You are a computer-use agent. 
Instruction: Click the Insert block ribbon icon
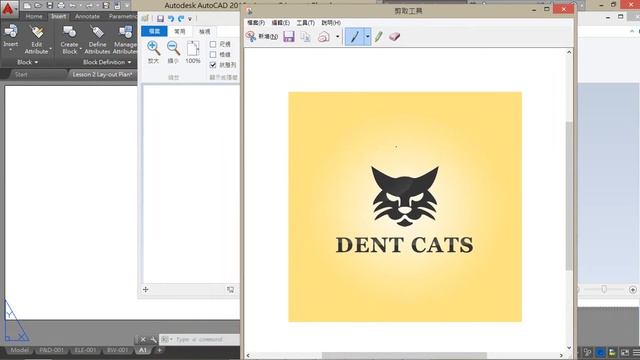[x=11, y=31]
